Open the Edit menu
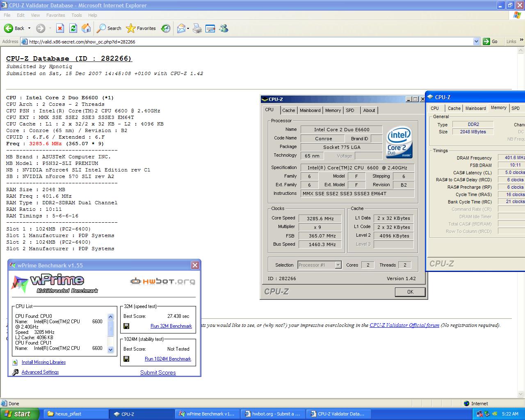The width and height of the screenshot is (525, 420). [x=21, y=15]
